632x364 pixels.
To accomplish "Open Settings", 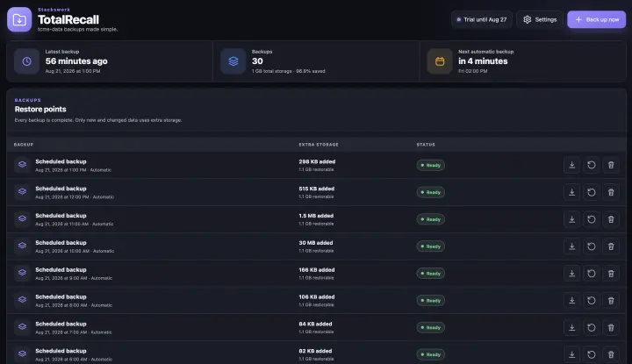I will (540, 19).
